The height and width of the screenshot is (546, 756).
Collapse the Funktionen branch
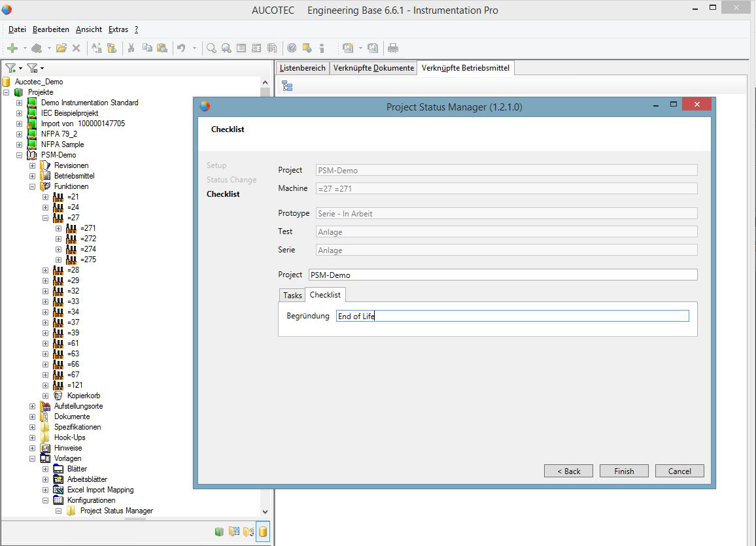(31, 186)
